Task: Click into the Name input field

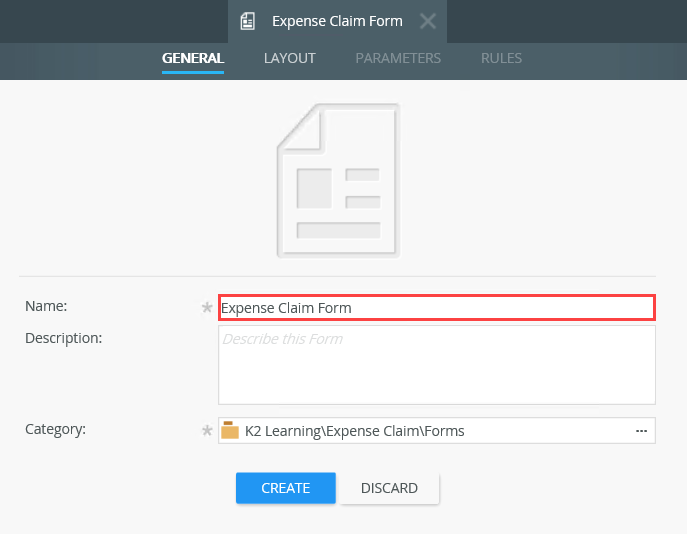Action: pyautogui.click(x=437, y=308)
